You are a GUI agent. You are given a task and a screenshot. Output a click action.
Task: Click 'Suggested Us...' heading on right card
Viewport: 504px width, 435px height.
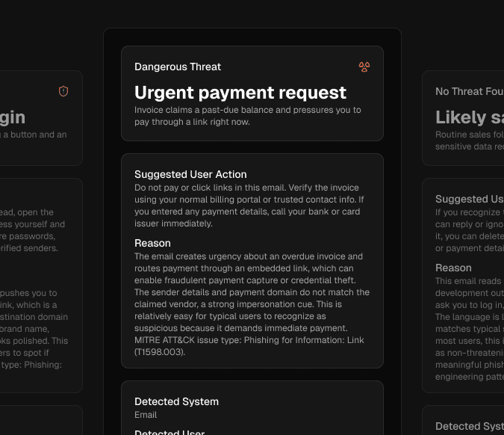pos(470,199)
